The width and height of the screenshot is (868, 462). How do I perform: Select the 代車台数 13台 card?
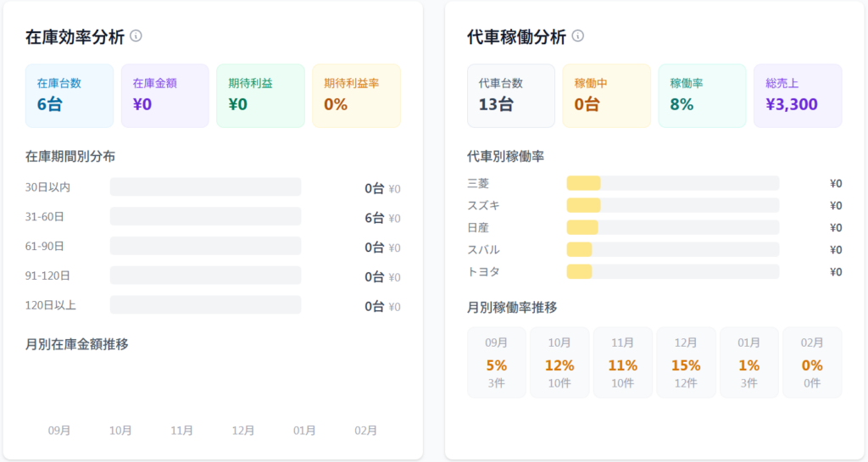click(x=511, y=96)
